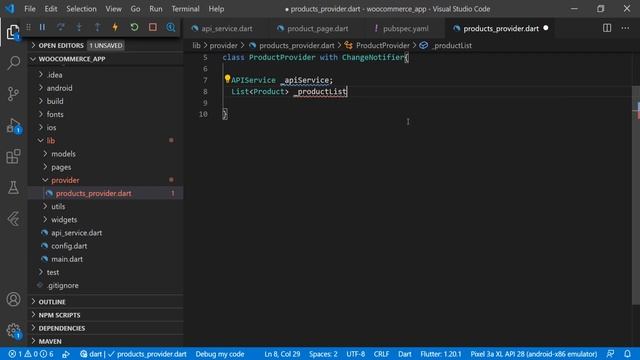
Task: Click the editor vertical scrollbar
Action: pyautogui.click(x=636, y=195)
